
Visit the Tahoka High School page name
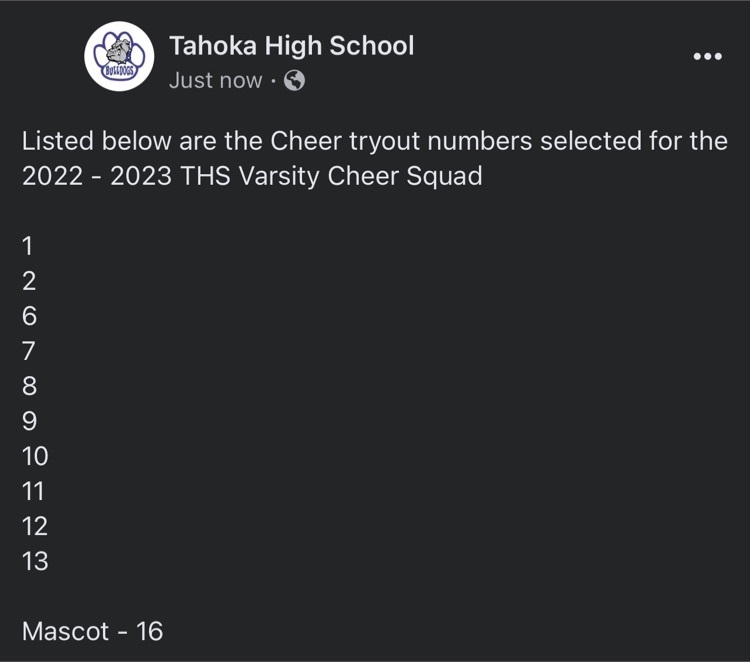292,46
